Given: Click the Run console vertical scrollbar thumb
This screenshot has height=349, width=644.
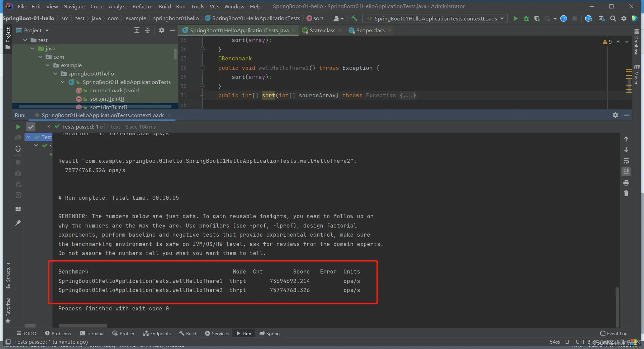Looking at the screenshot, I should coord(617,307).
